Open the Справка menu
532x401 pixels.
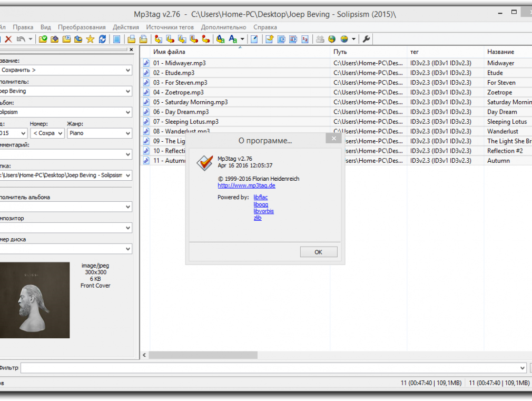265,27
